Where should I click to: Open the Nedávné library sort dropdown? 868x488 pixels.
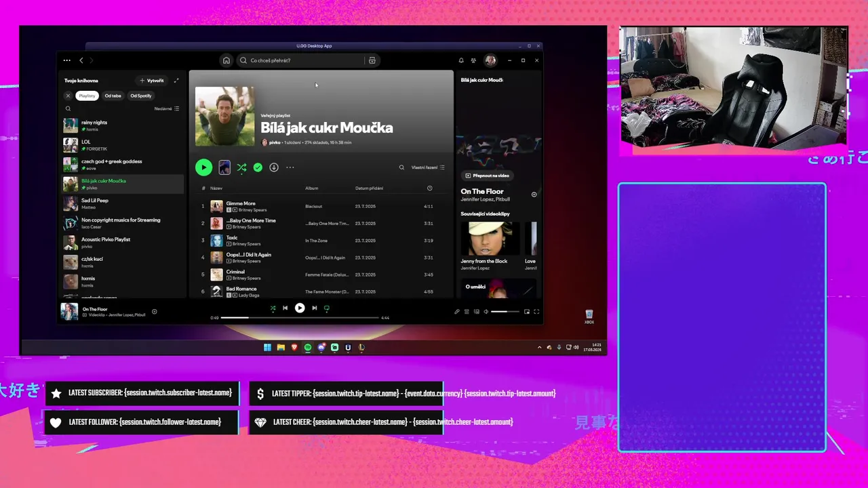167,108
